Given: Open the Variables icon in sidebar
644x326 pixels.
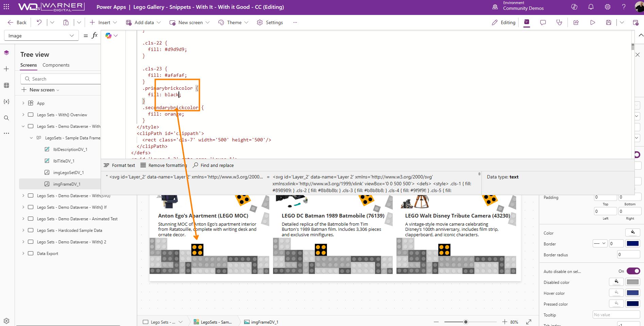Looking at the screenshot, I should point(6,102).
